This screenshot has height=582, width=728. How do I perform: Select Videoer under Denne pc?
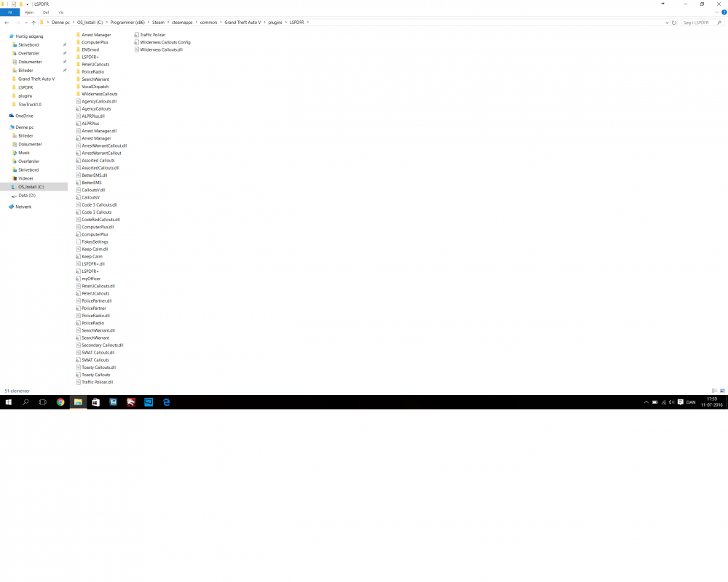click(x=25, y=178)
